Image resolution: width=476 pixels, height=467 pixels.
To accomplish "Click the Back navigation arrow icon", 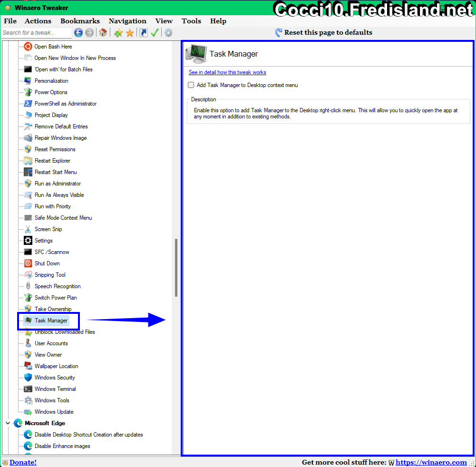I will (x=78, y=32).
